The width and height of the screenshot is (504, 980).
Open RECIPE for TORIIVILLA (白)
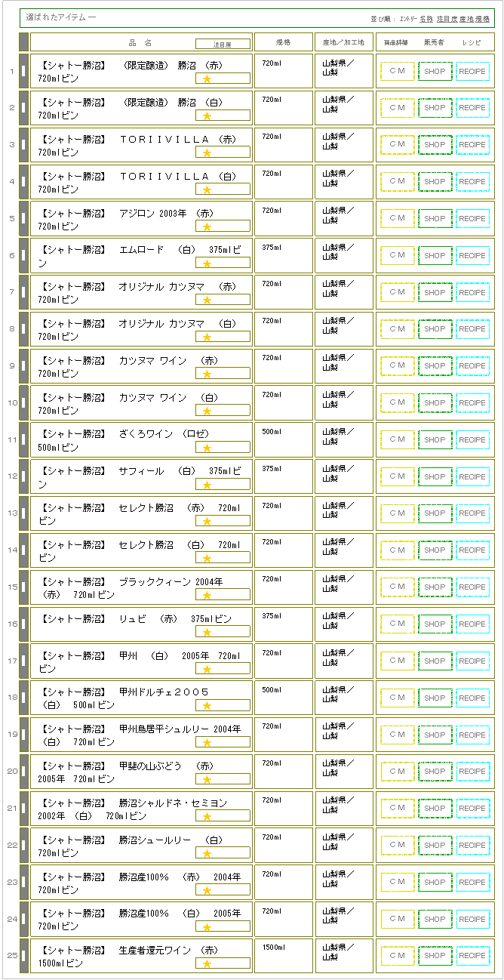pos(473,181)
